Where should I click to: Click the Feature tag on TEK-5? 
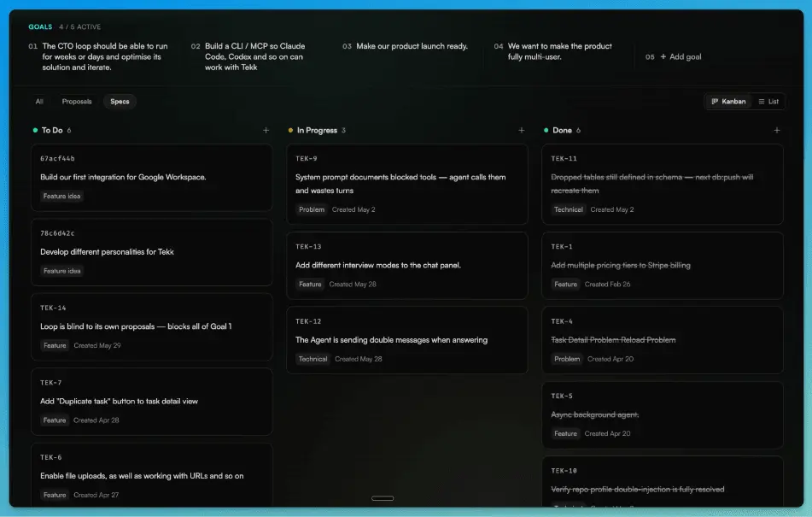point(565,433)
